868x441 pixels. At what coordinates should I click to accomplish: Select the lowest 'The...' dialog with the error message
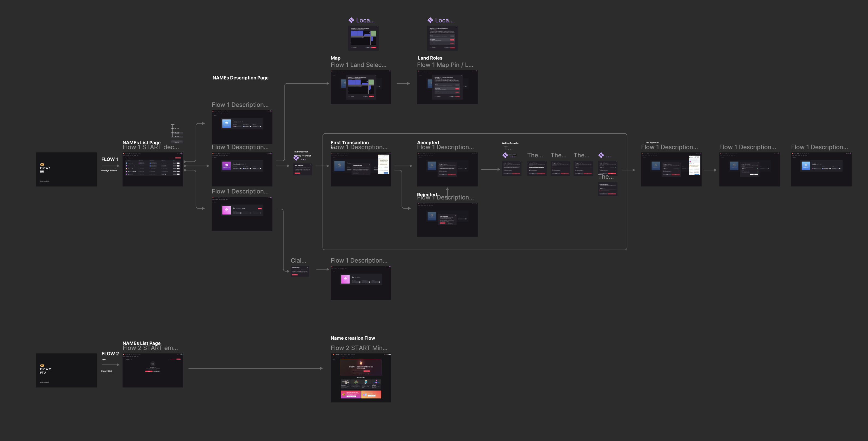tap(608, 189)
